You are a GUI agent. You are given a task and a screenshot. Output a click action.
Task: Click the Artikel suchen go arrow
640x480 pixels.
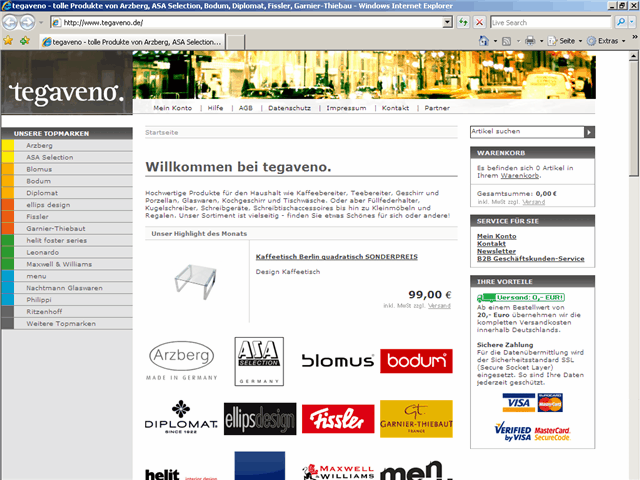coord(589,132)
